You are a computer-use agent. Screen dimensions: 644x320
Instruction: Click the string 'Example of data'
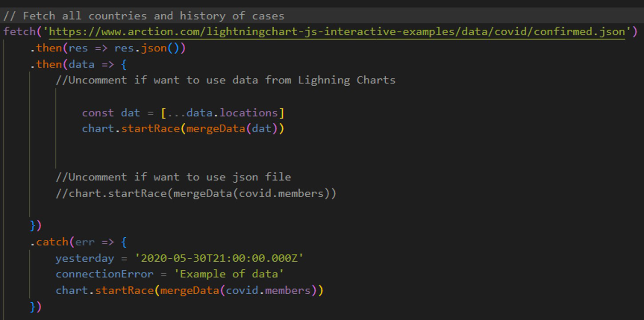(x=229, y=274)
